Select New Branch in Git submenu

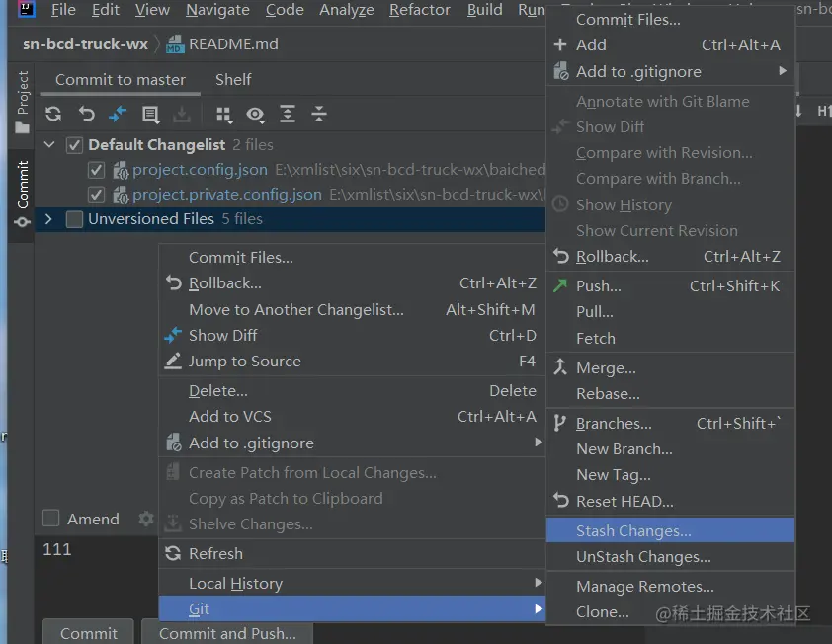tap(670, 448)
